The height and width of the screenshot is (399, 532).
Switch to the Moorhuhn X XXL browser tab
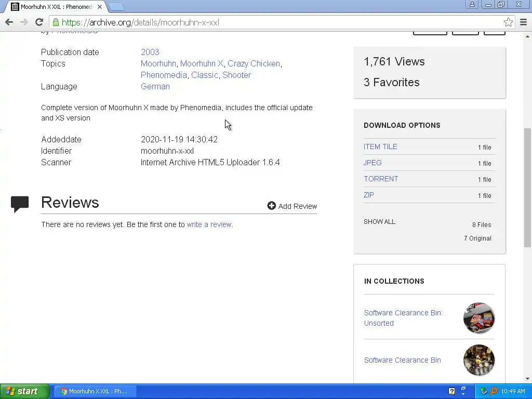pos(56,7)
